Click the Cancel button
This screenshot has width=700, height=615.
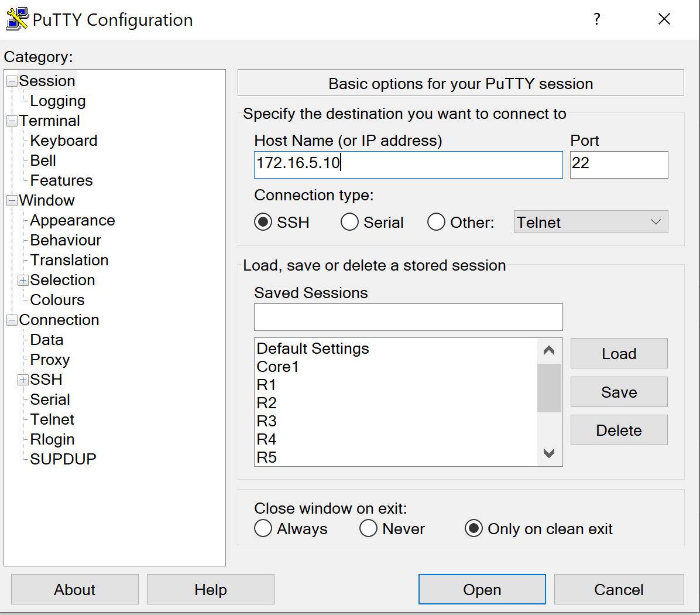pyautogui.click(x=619, y=590)
